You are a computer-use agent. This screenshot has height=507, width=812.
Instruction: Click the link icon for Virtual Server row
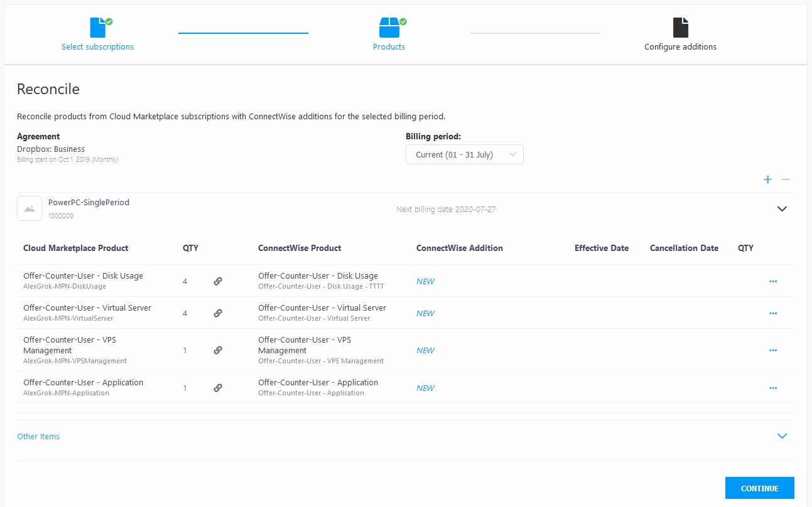(218, 313)
